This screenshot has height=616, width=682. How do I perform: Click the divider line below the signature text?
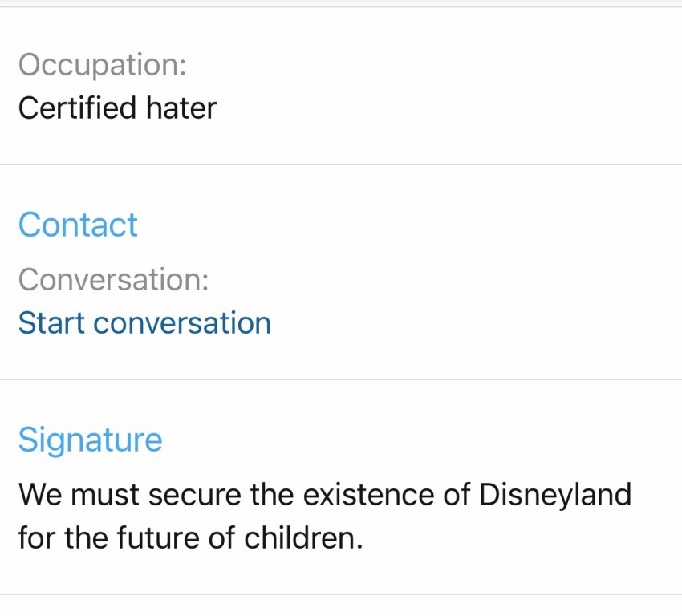point(341,594)
